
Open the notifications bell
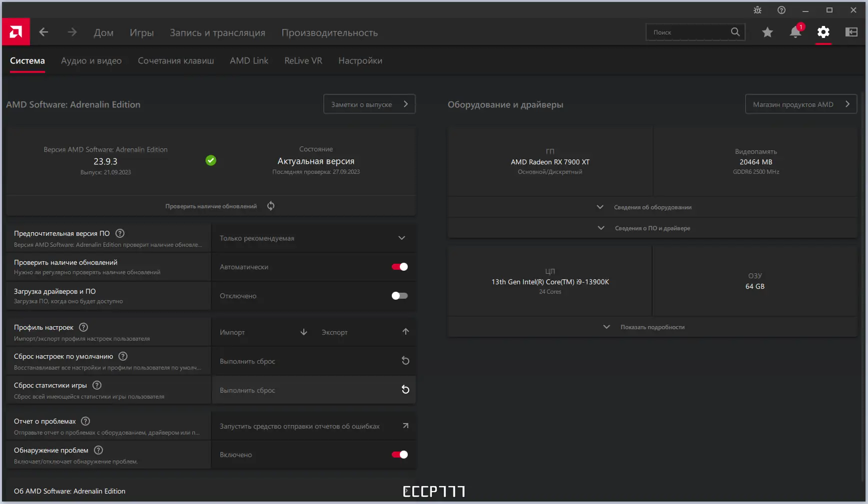tap(795, 32)
